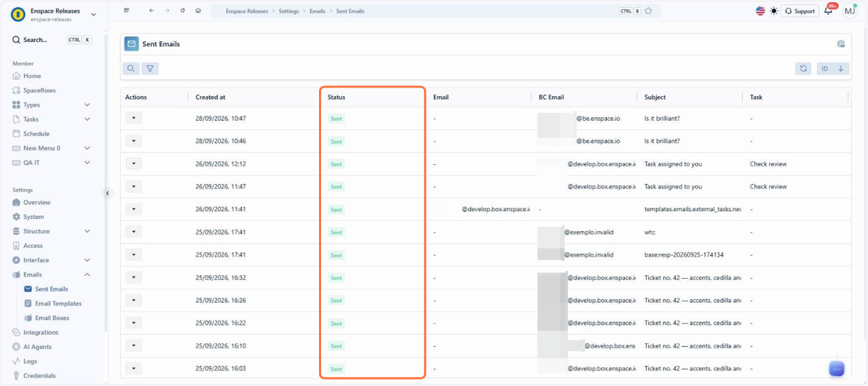This screenshot has height=386, width=868.
Task: Open Email Boxes in sidebar
Action: coord(52,318)
